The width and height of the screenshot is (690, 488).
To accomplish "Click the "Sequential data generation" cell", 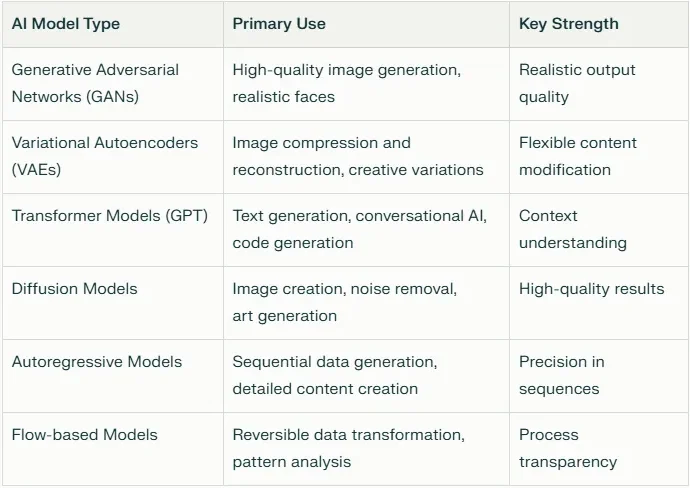I will click(x=335, y=375).
